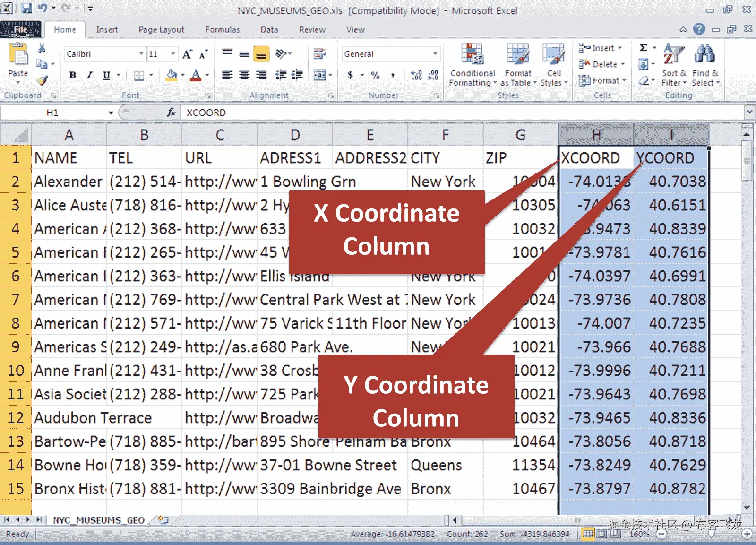Select the Format Painter brush

(42, 80)
